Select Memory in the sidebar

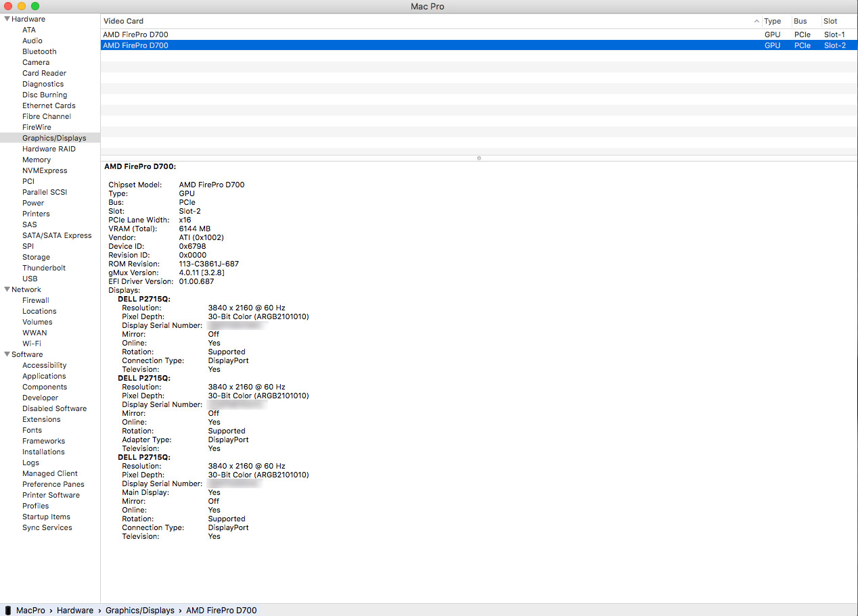pyautogui.click(x=37, y=160)
